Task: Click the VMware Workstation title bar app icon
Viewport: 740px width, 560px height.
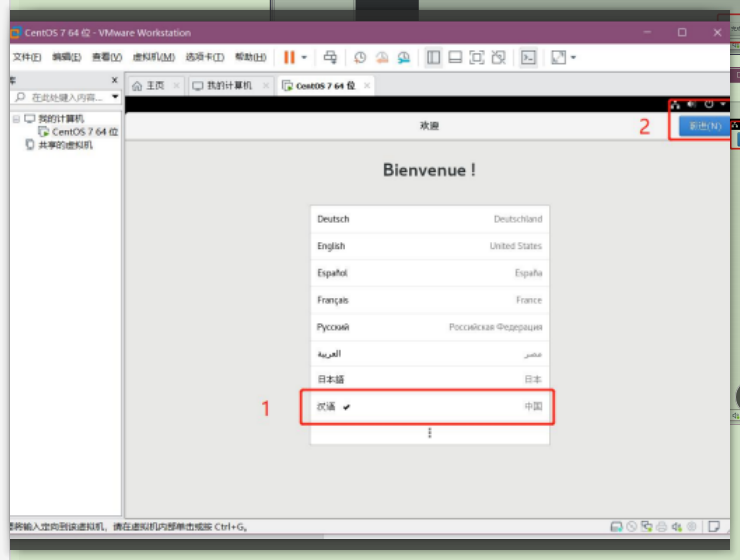Action: coord(15,33)
